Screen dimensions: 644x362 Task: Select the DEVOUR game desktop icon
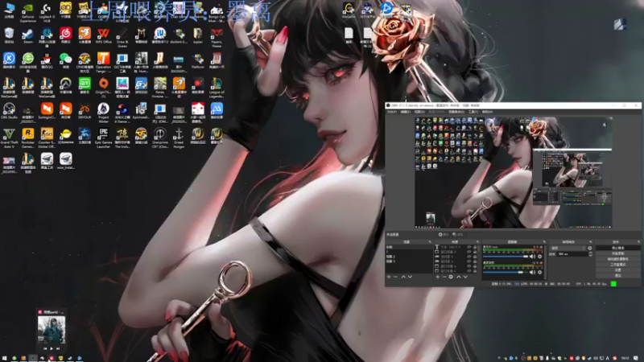[x=85, y=111]
